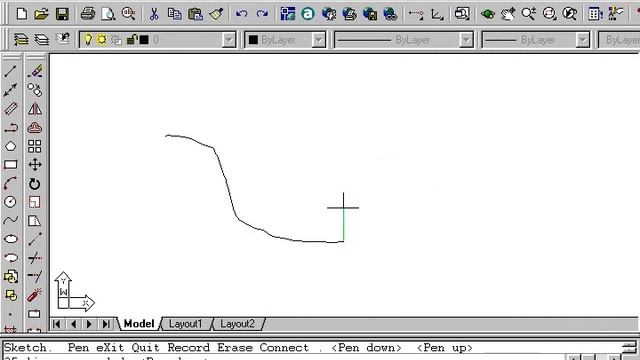Click "Record" in the command line

[189, 348]
